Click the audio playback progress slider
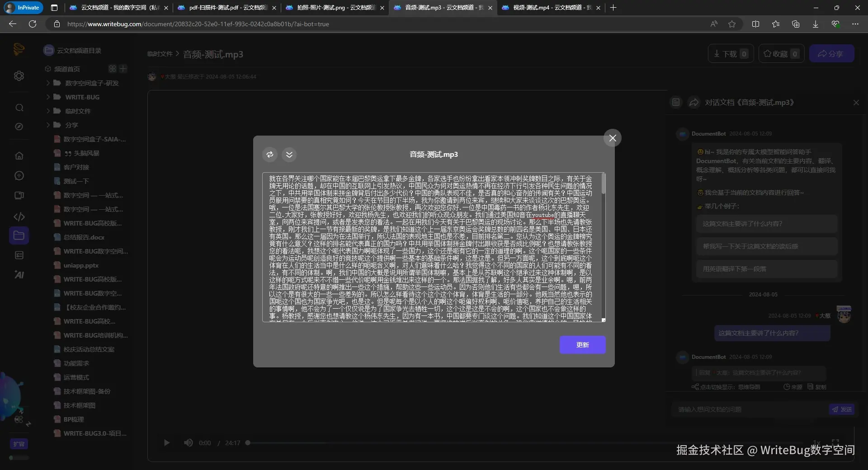The height and width of the screenshot is (470, 868). [248, 443]
